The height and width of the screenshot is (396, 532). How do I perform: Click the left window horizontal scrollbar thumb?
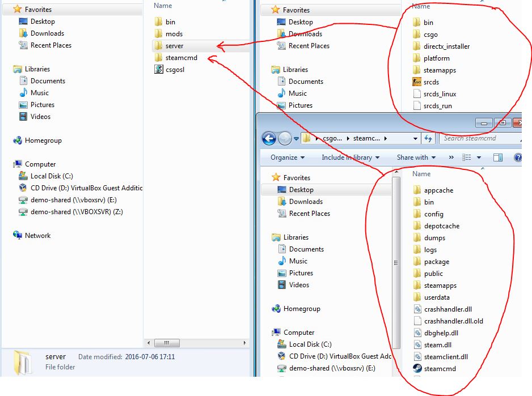coord(167,343)
